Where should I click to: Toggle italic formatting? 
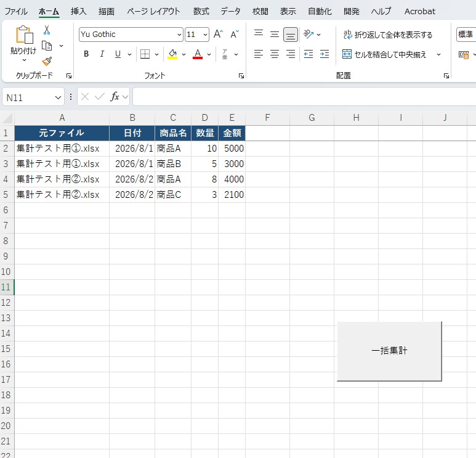[102, 54]
